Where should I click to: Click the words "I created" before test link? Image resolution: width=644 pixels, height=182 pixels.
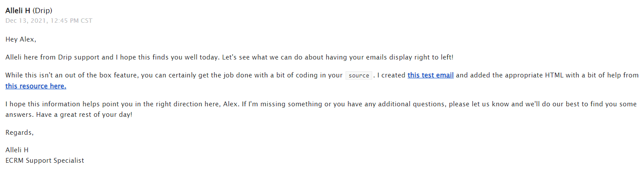pos(391,75)
